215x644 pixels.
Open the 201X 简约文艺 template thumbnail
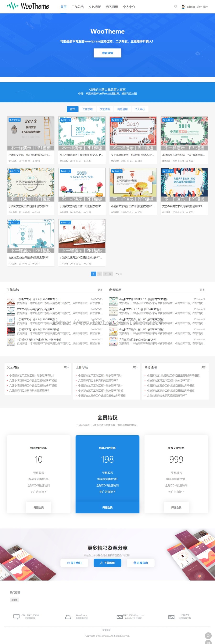click(31, 133)
